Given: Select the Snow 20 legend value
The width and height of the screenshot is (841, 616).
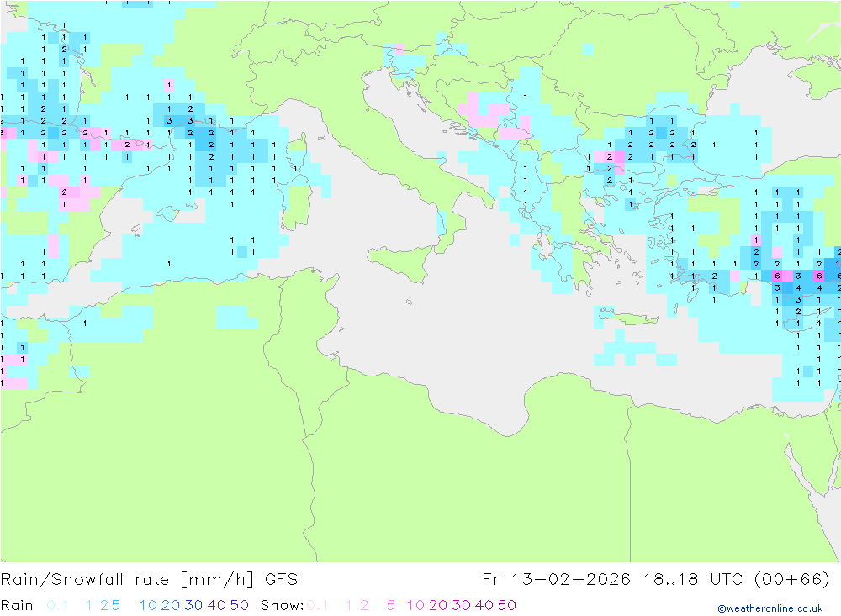Looking at the screenshot, I should coord(438,605).
